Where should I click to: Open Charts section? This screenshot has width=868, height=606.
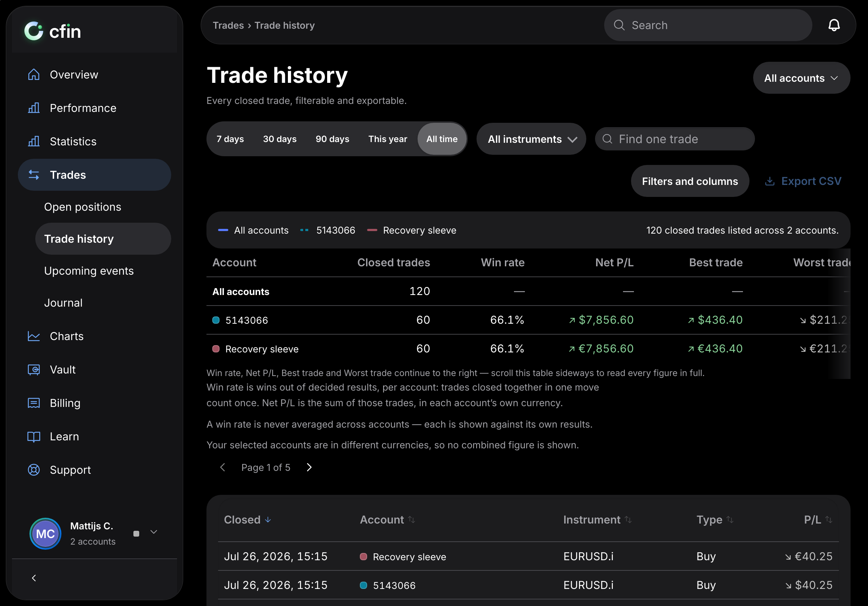[x=95, y=336]
